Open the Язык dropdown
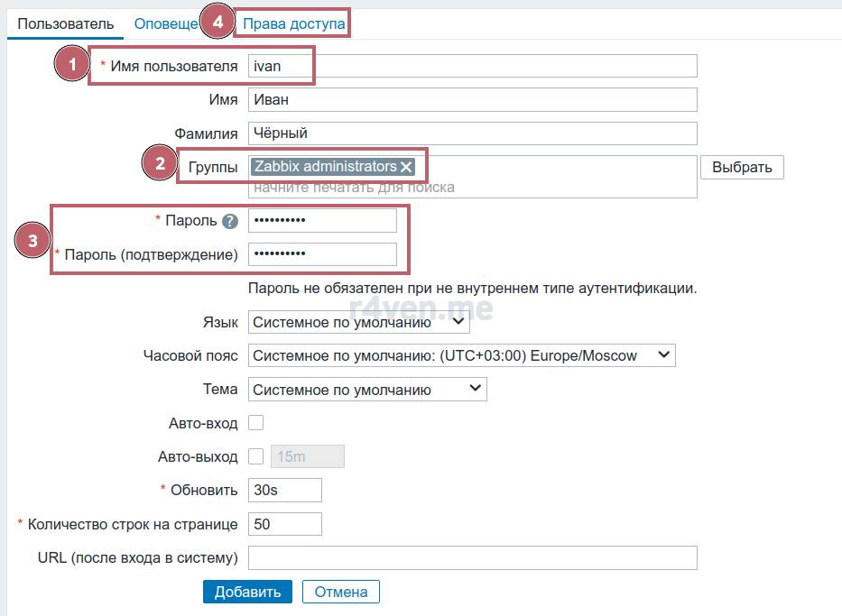842x616 pixels. pos(358,322)
